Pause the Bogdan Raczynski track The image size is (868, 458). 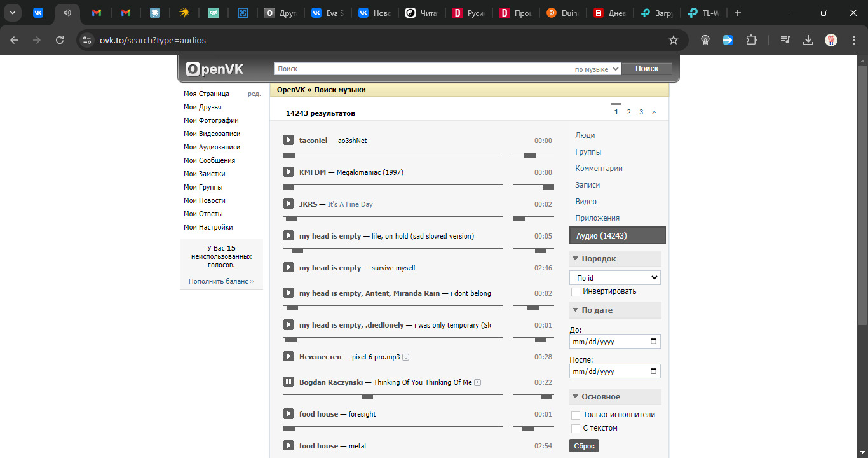coord(288,382)
